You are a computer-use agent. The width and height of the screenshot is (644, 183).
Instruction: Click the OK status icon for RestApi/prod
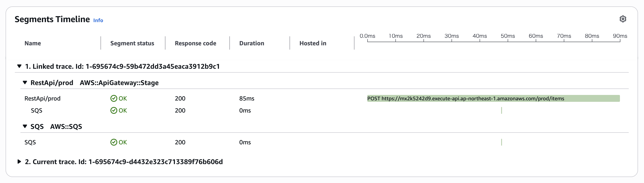pyautogui.click(x=114, y=99)
